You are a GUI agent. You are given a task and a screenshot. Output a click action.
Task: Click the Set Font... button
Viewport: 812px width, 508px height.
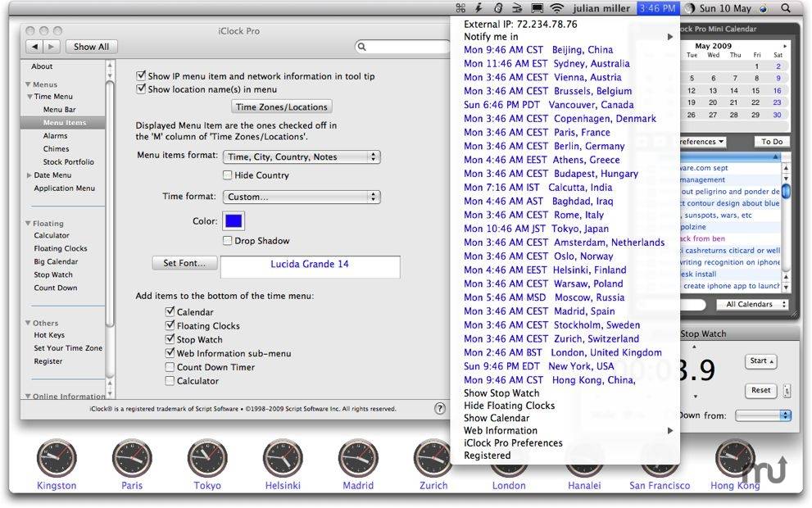[x=184, y=263]
